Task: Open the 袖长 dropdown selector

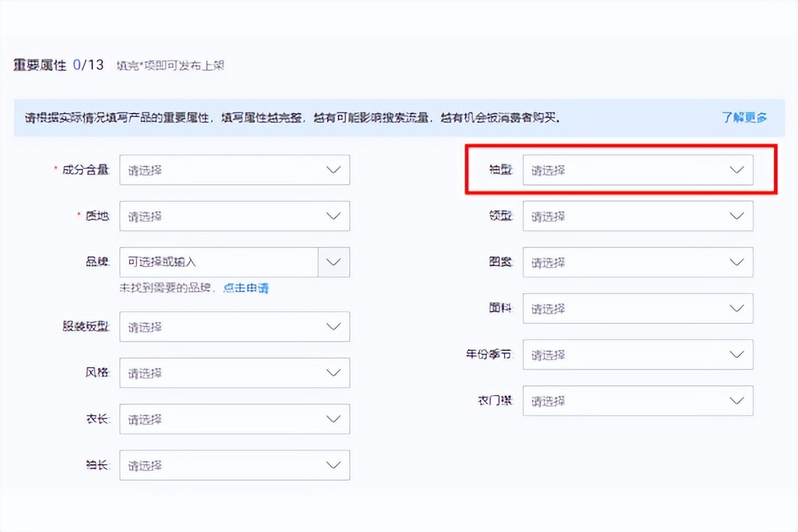Action: pos(234,465)
